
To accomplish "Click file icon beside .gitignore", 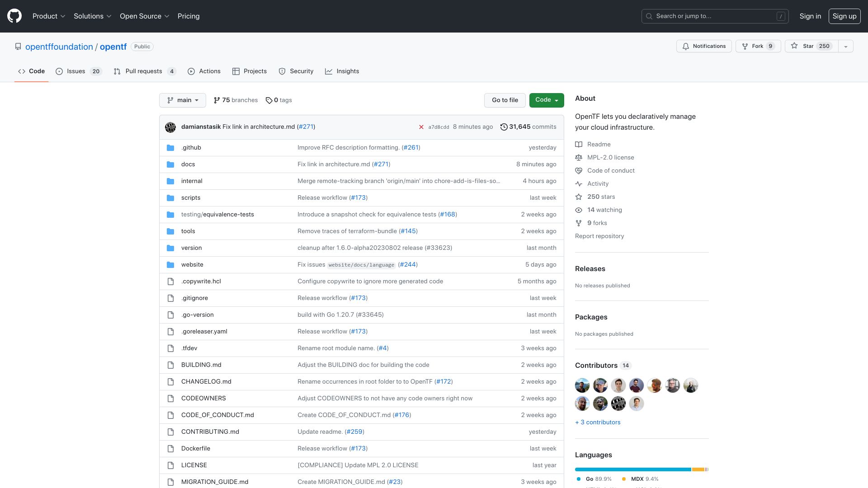I will [170, 298].
